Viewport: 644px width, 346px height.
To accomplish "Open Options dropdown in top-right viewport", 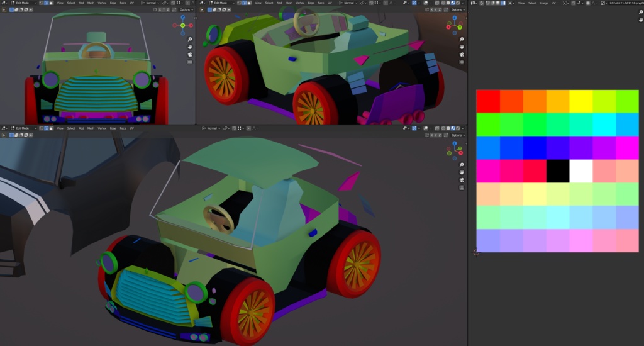I will (x=457, y=9).
